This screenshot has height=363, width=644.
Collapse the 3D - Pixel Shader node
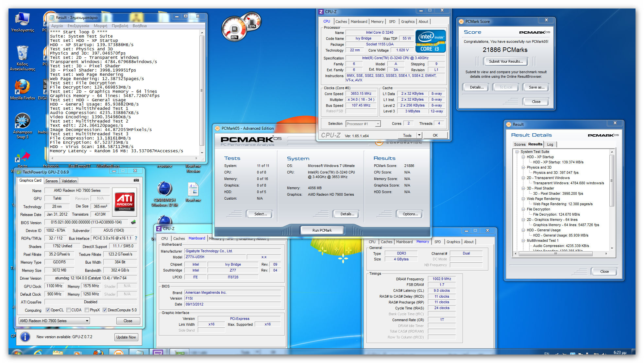click(523, 188)
